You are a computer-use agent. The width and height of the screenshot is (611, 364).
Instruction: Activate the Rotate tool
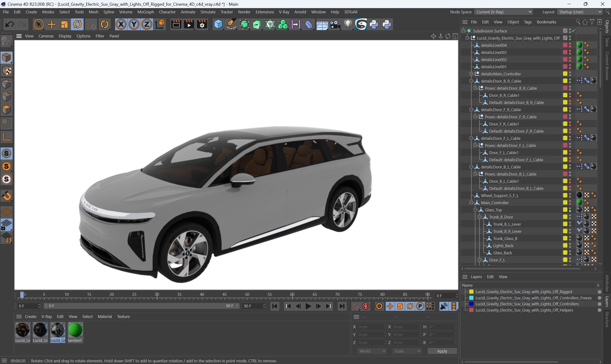[77, 24]
